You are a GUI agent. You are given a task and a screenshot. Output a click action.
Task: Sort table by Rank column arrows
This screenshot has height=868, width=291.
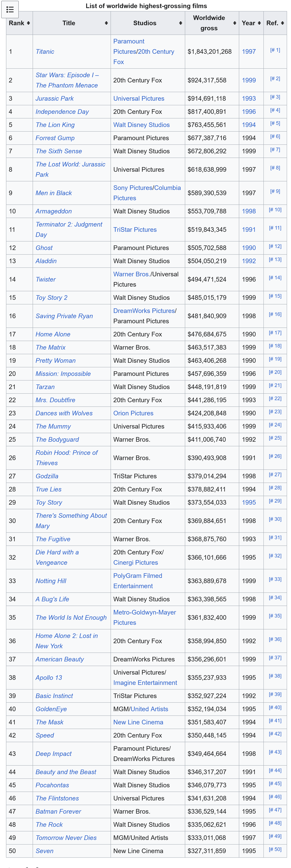pos(28,23)
